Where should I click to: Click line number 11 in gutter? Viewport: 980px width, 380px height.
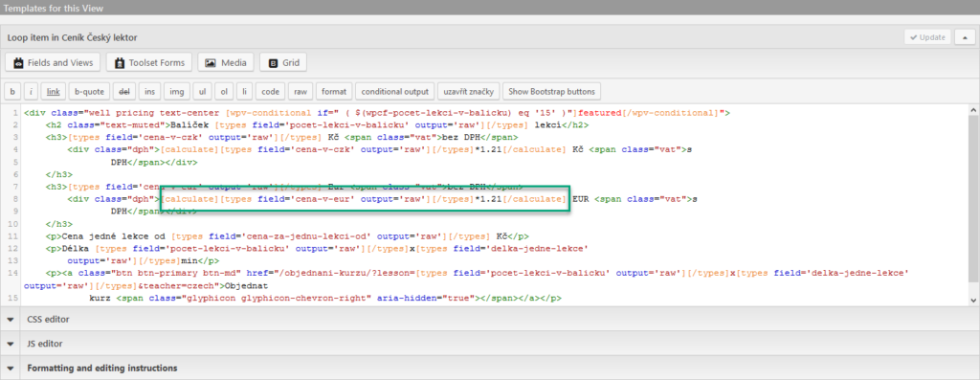[13, 235]
